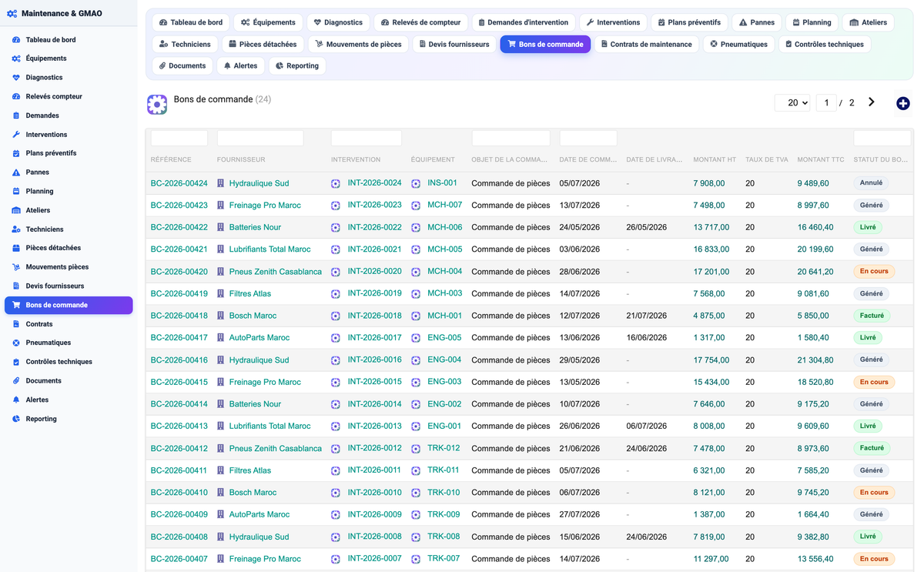Viewport: 924px width, 572px height.
Task: Open the Contrats de maintenance tab
Action: (x=647, y=45)
